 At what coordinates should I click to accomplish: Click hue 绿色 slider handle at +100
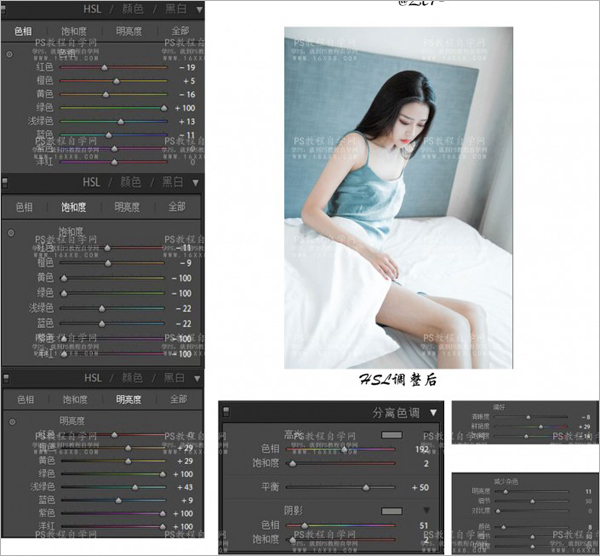point(164,108)
